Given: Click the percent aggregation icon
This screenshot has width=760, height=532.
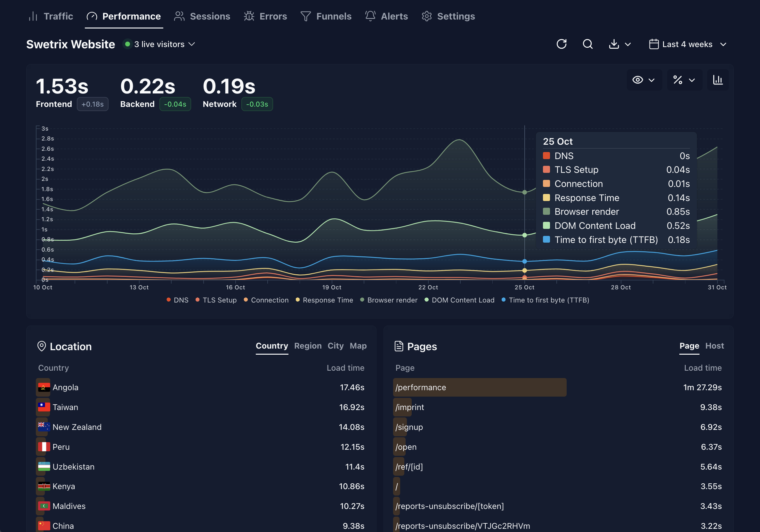Looking at the screenshot, I should 678,80.
